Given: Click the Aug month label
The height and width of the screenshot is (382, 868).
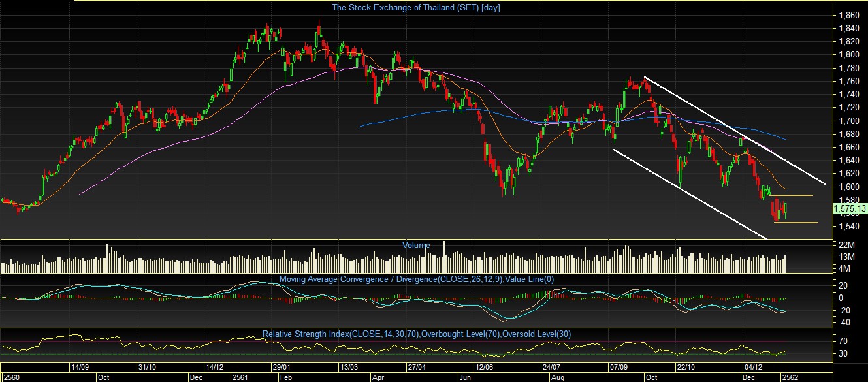Looking at the screenshot, I should click(558, 377).
